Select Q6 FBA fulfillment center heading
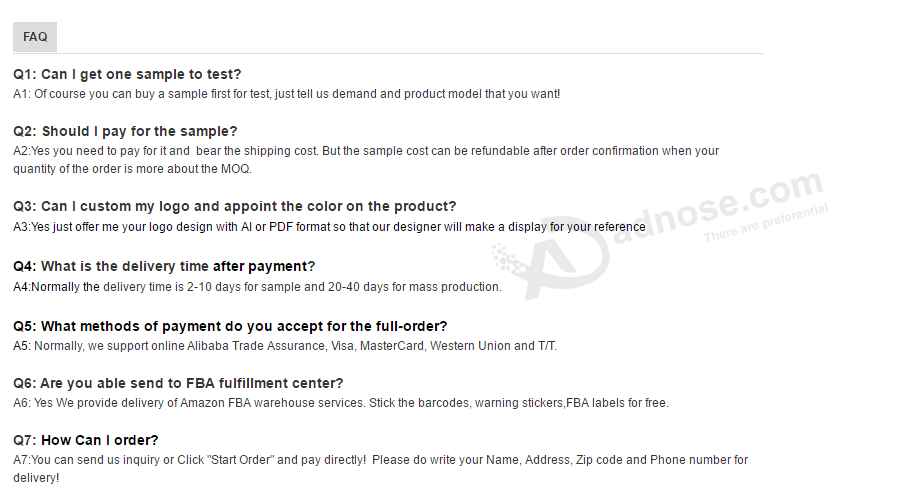The image size is (905, 496). pyautogui.click(x=178, y=384)
